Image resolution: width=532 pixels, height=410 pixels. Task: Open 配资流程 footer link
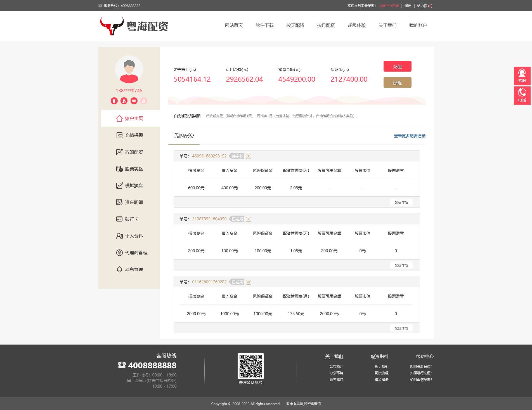click(382, 373)
